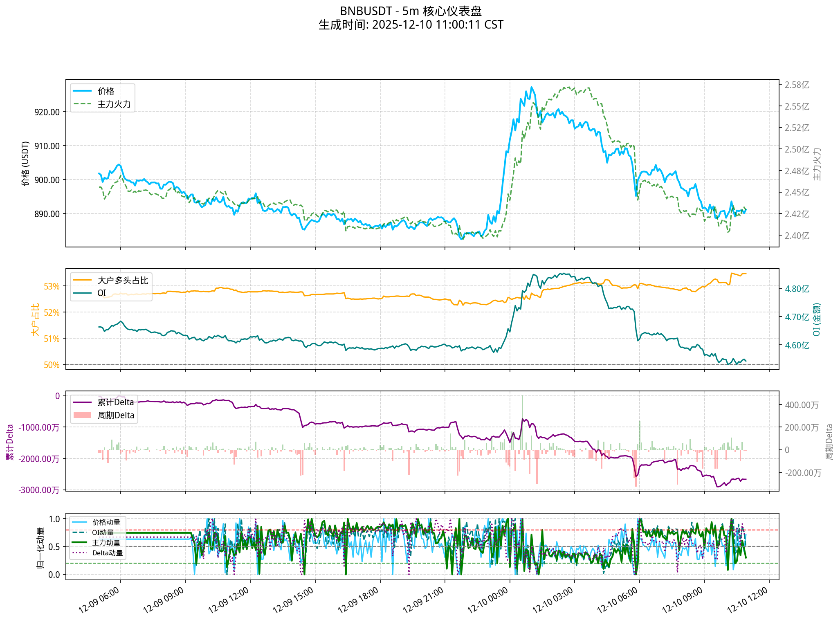Click the 价格动量 legend entry
The image size is (840, 622).
[106, 522]
